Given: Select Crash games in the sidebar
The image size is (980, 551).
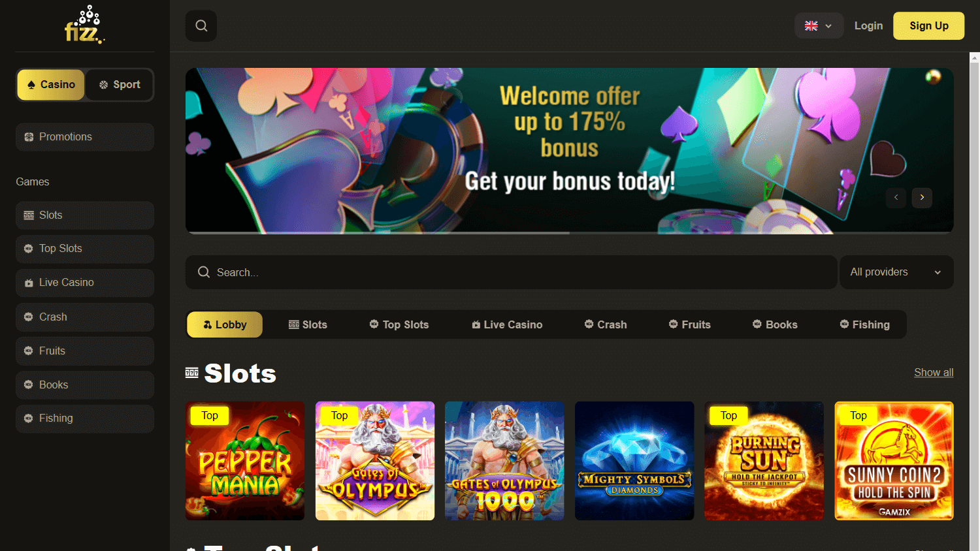Looking at the screenshot, I should (85, 317).
